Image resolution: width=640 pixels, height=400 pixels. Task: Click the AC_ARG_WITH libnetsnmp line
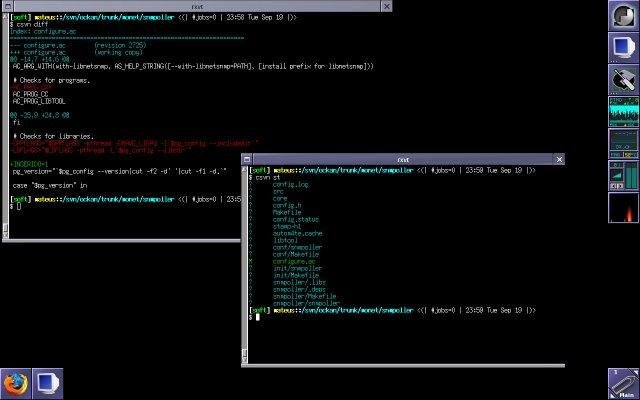click(x=193, y=66)
